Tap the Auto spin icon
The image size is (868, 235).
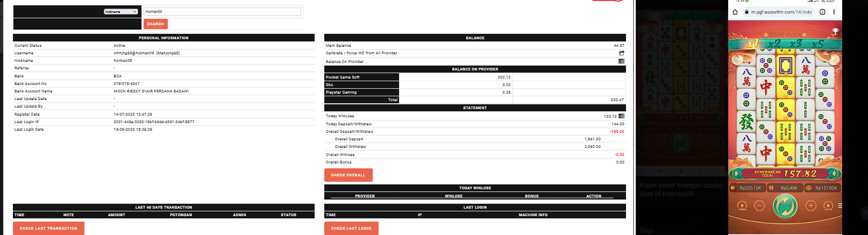tap(828, 205)
